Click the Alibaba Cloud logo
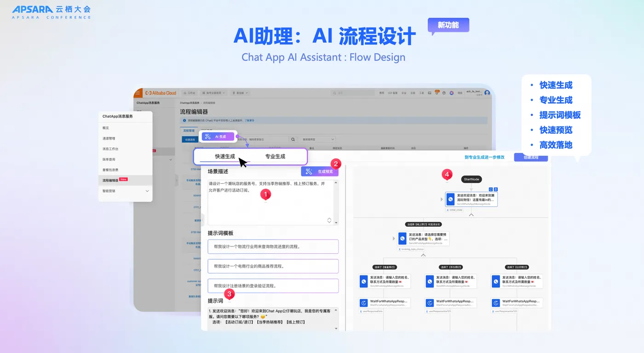 (x=161, y=93)
